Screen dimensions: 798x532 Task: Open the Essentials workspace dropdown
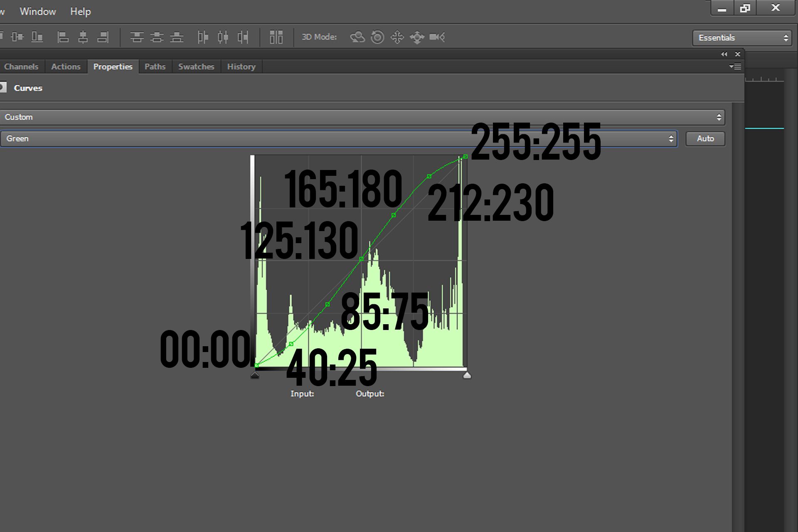742,38
